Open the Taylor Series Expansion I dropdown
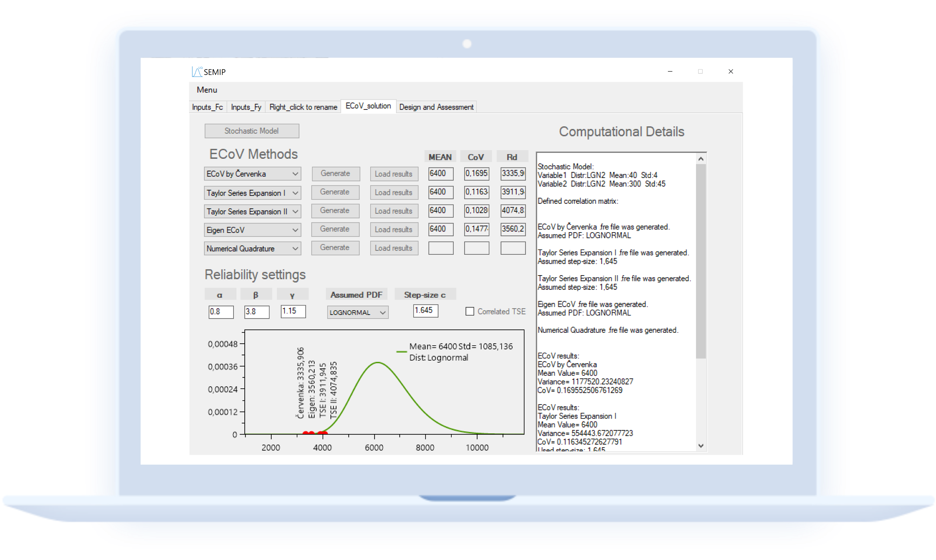The height and width of the screenshot is (560, 936). coord(295,193)
